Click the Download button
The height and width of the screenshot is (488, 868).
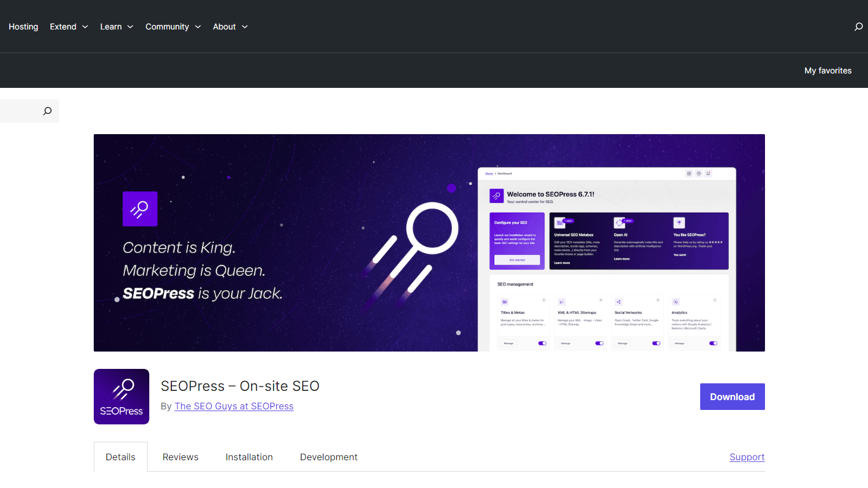[732, 397]
